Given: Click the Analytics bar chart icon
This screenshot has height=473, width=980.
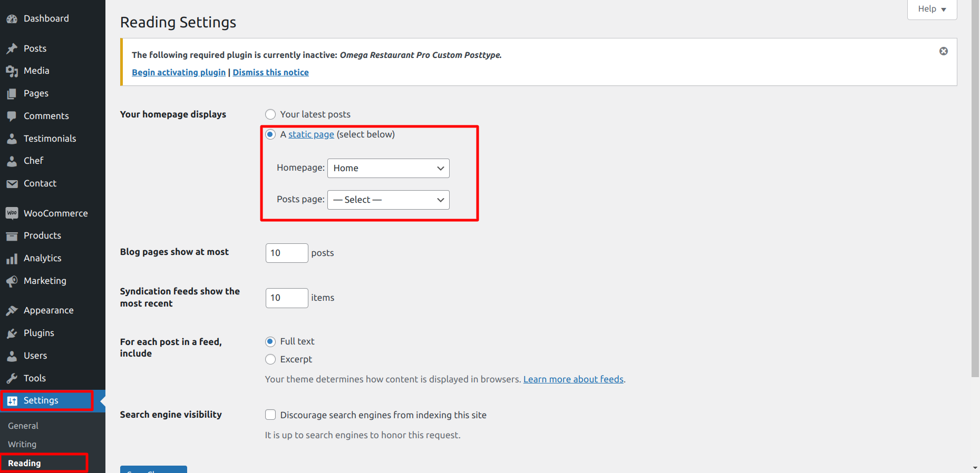Looking at the screenshot, I should tap(12, 259).
